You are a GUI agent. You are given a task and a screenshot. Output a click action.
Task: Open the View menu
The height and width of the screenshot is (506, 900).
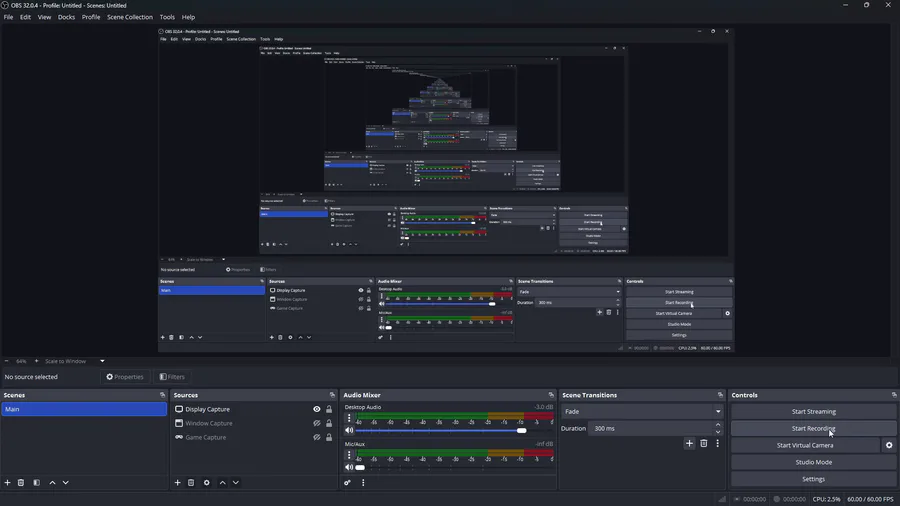pyautogui.click(x=44, y=17)
